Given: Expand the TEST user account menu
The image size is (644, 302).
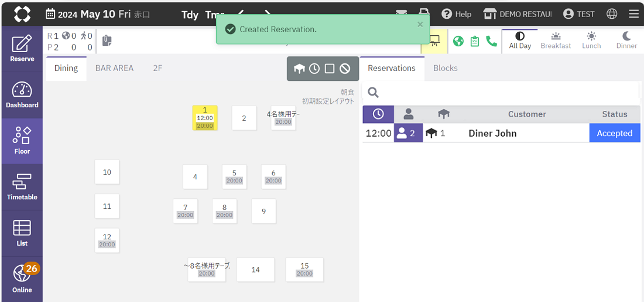Looking at the screenshot, I should tap(578, 14).
